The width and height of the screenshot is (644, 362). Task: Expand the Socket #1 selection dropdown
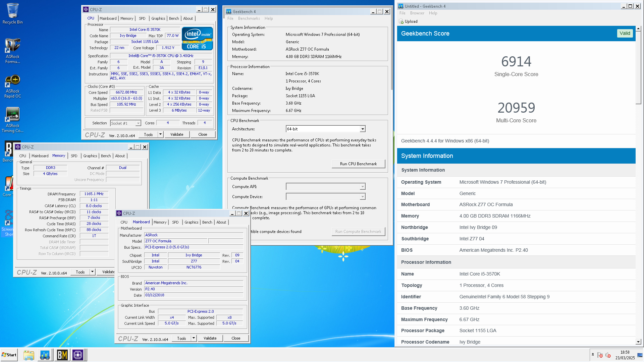click(x=138, y=123)
